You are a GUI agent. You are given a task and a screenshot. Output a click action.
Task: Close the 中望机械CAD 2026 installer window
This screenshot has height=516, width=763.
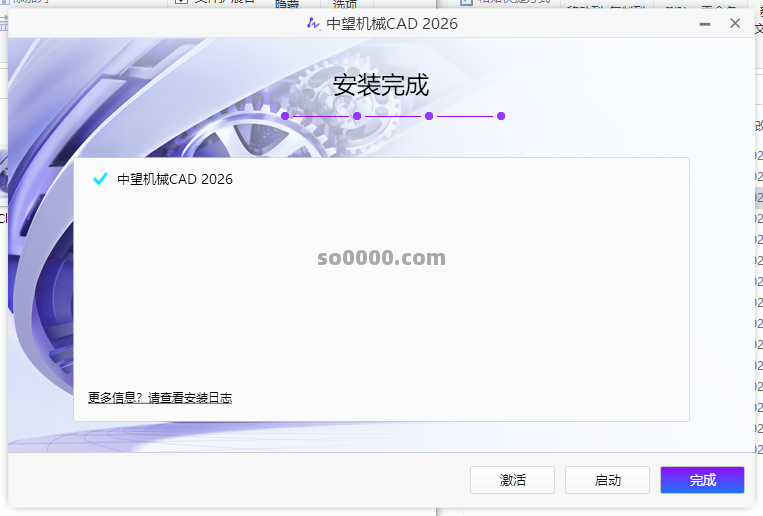point(735,23)
